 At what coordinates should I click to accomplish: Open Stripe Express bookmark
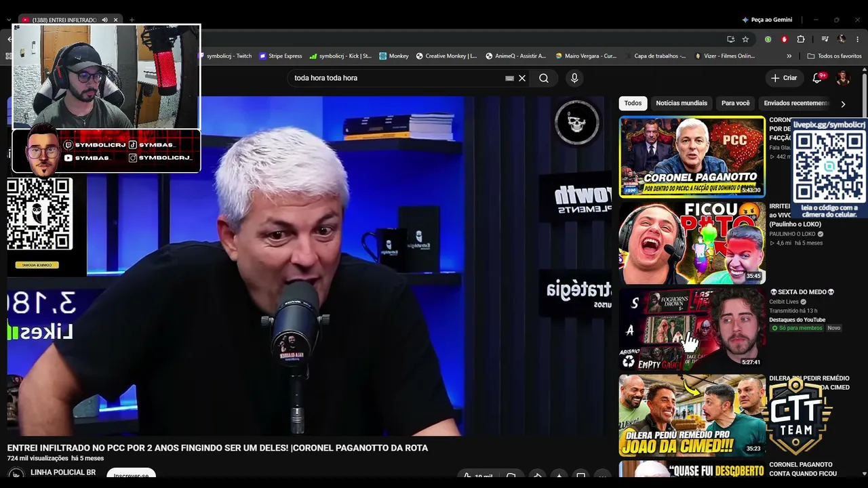(x=281, y=56)
